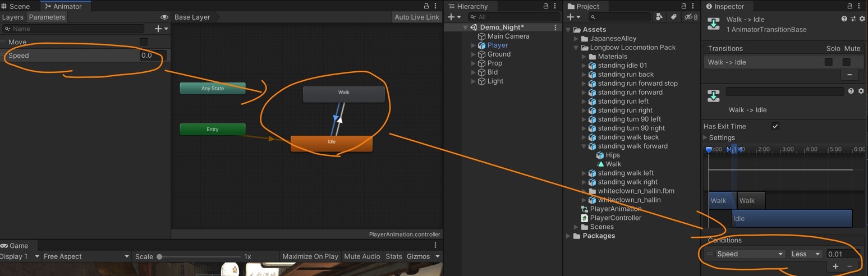Open the Speed condition parameter dropdown
868x276 pixels.
[750, 254]
